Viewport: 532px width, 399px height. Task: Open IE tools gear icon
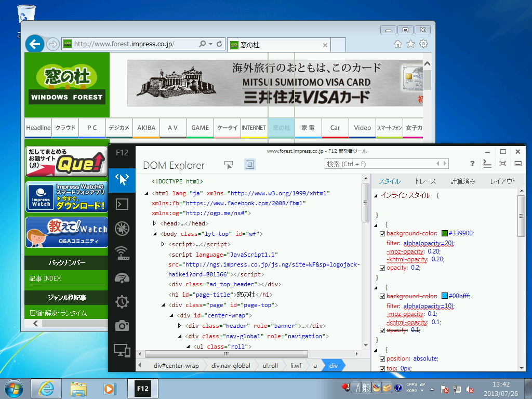tap(423, 44)
